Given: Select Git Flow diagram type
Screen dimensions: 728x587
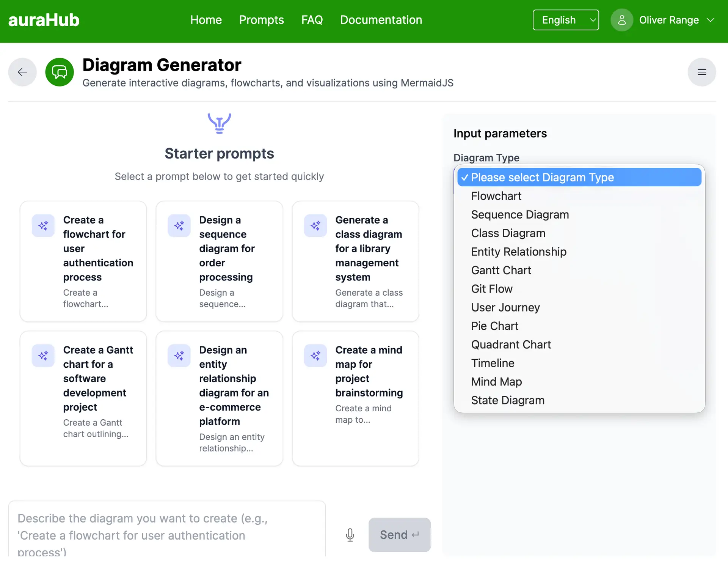Looking at the screenshot, I should point(491,288).
